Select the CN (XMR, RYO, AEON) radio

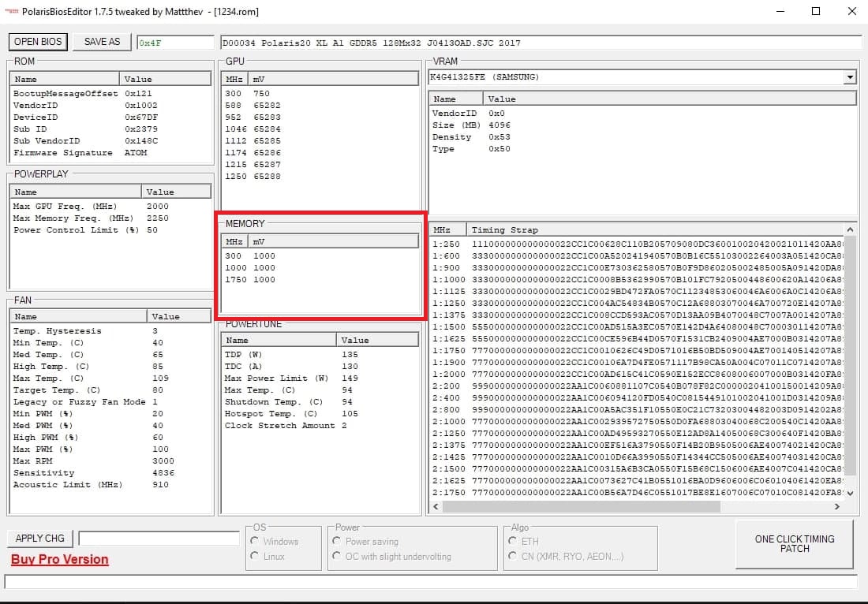(x=513, y=556)
